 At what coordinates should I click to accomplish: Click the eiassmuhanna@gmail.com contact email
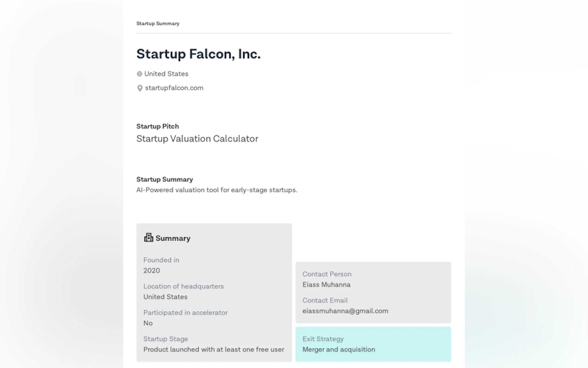click(x=345, y=311)
